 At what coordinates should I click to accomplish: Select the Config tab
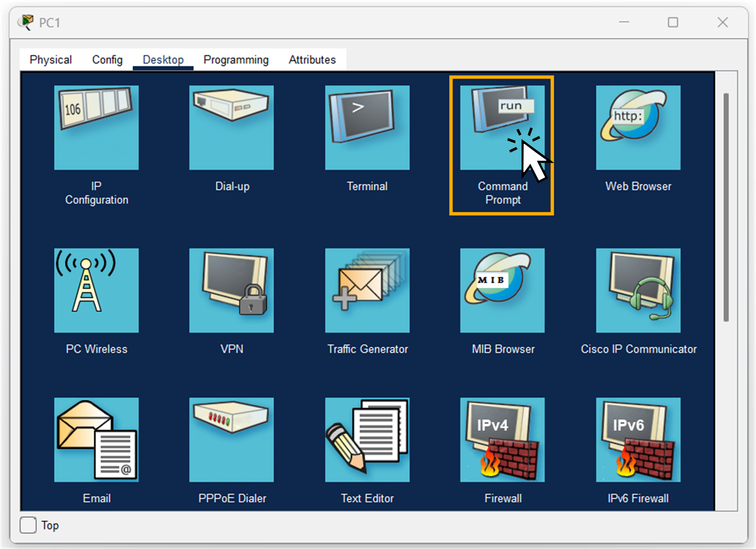pos(107,60)
